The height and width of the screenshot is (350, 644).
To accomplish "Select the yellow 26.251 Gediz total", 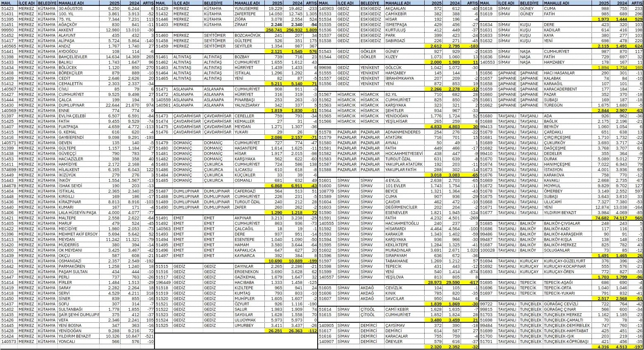I will (x=274, y=331).
